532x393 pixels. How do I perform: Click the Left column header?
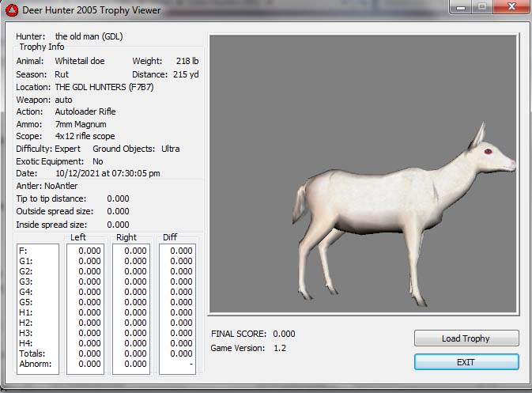(x=78, y=237)
